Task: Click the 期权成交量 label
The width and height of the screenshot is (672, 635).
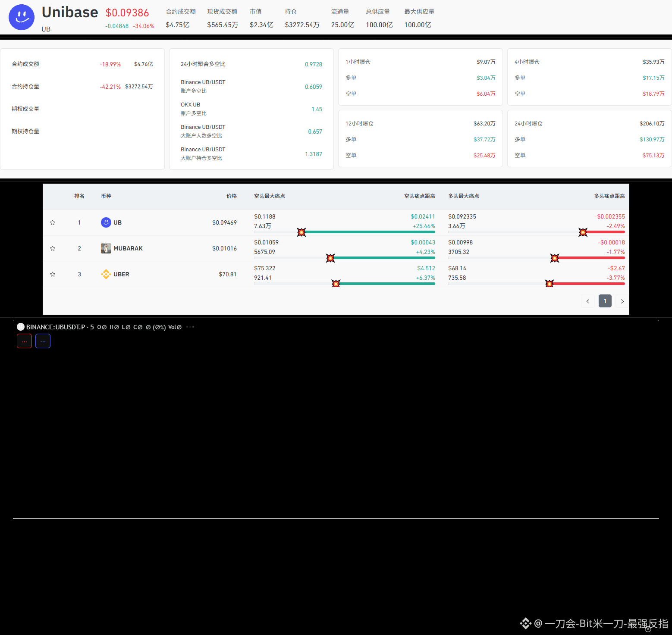Action: click(x=25, y=109)
